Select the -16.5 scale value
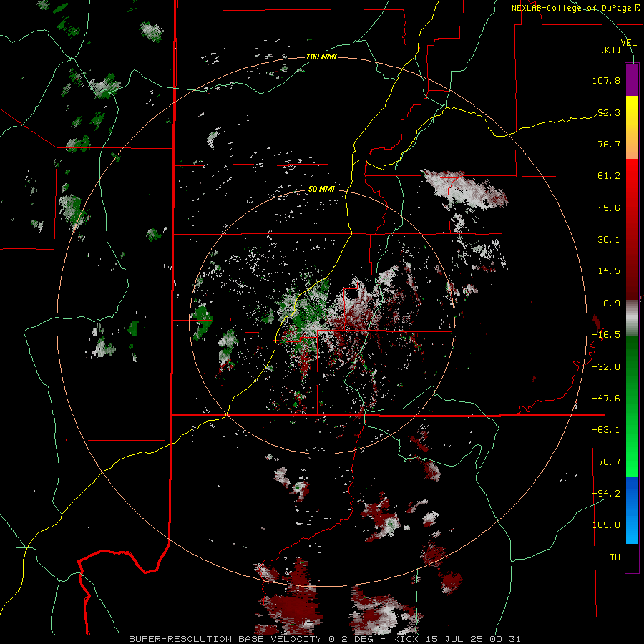644x644 pixels. point(606,335)
